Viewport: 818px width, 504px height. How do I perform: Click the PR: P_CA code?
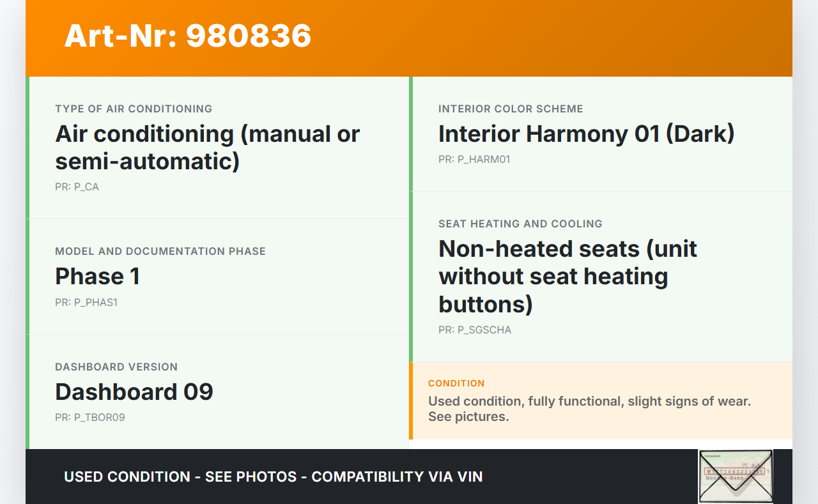point(77,187)
